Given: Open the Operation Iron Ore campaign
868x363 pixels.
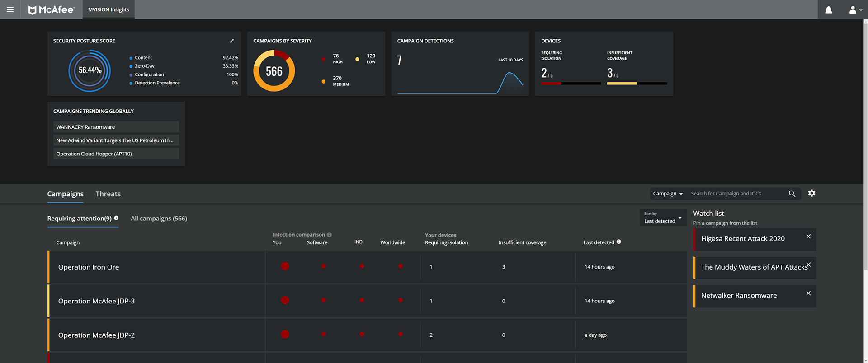Looking at the screenshot, I should 89,267.
